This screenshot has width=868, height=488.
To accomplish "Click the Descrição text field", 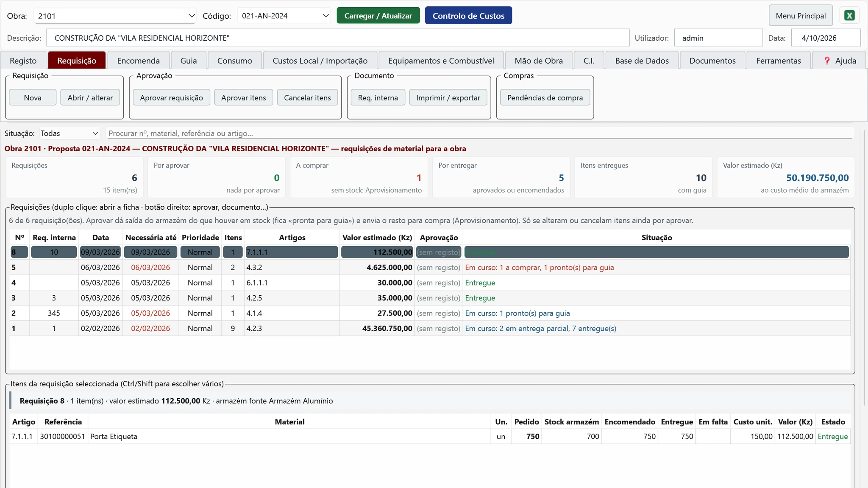I will click(x=338, y=38).
